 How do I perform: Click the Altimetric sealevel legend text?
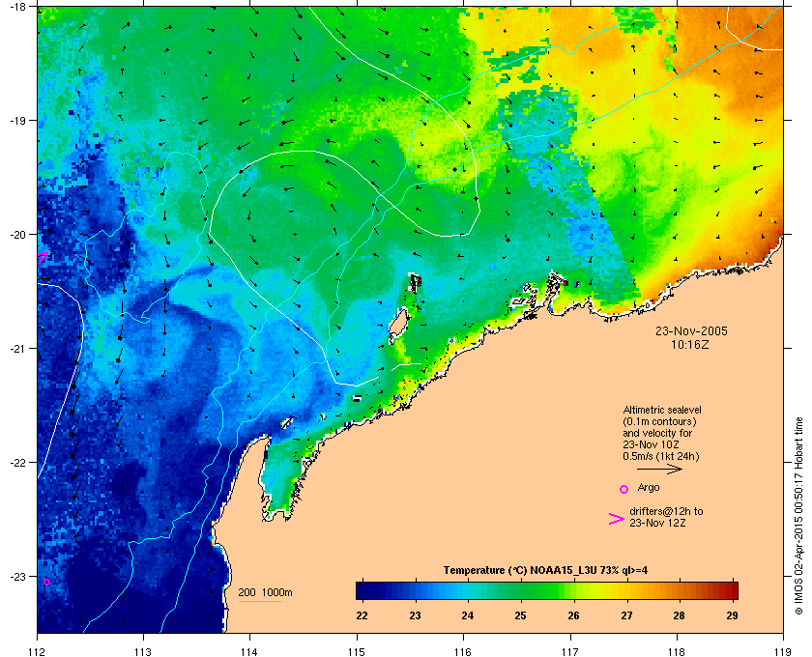click(x=662, y=410)
